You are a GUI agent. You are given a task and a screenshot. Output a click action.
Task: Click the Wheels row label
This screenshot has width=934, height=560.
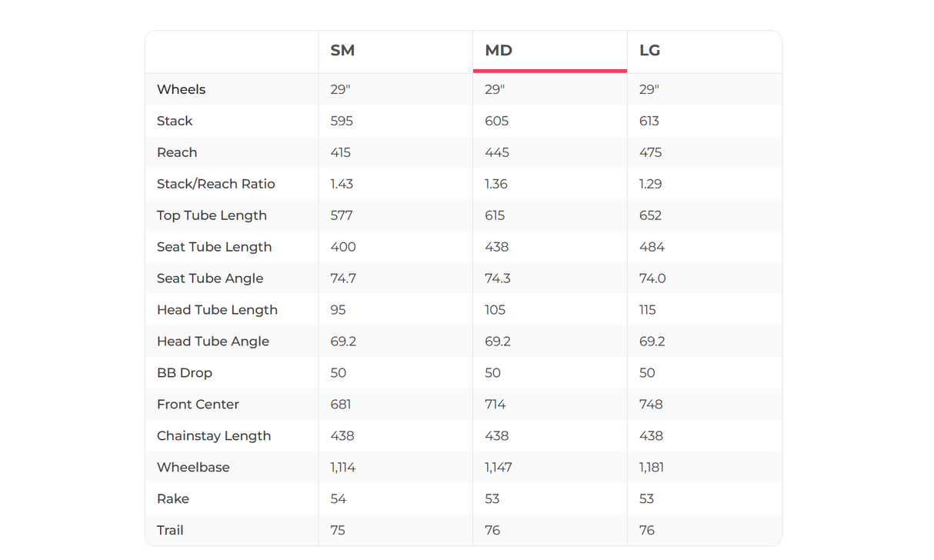(x=181, y=89)
